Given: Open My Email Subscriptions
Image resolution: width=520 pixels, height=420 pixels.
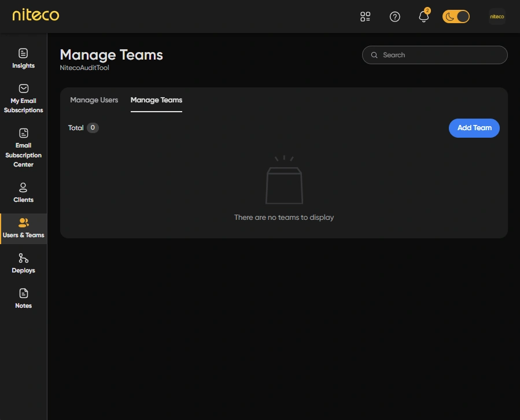Looking at the screenshot, I should click(x=23, y=98).
